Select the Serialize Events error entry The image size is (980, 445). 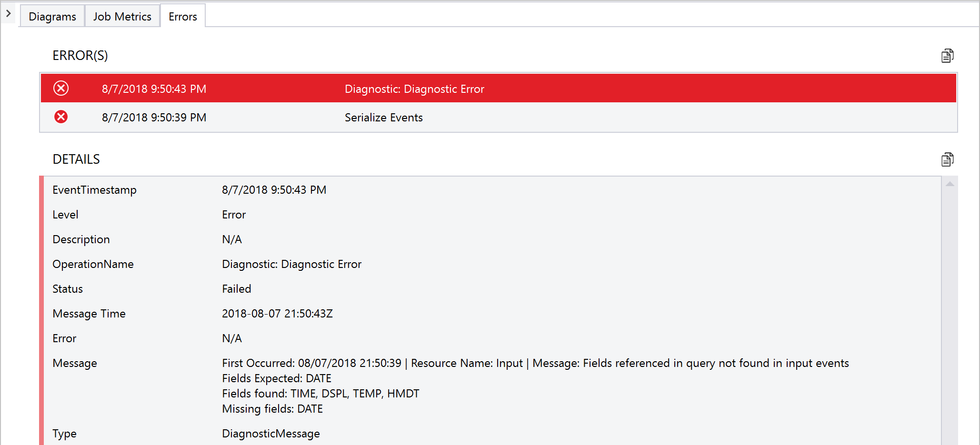pyautogui.click(x=384, y=117)
